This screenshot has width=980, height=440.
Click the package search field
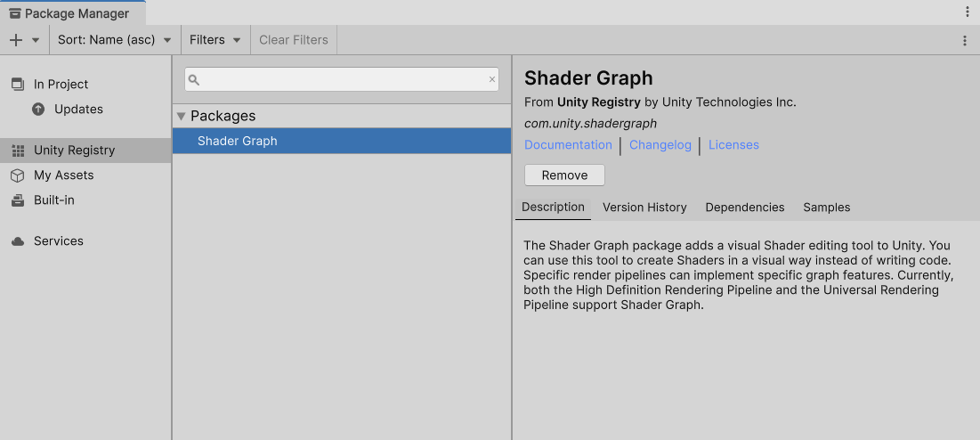click(338, 79)
